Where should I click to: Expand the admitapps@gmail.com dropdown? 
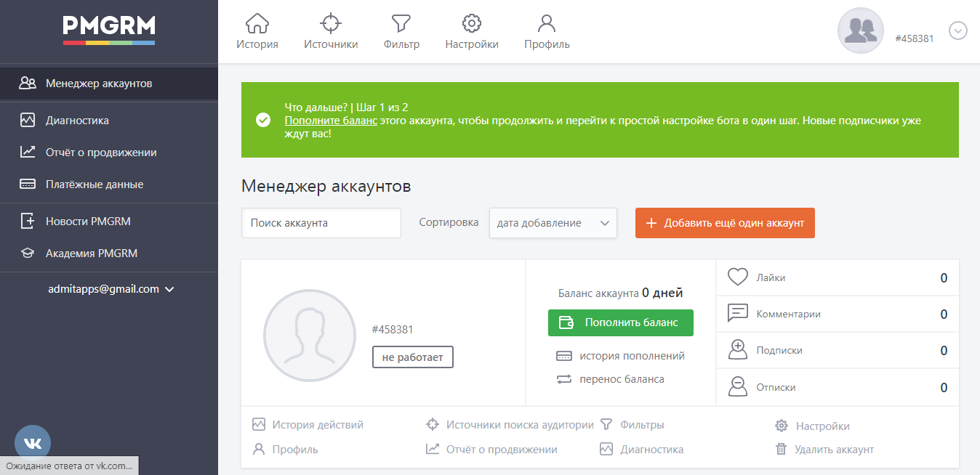(111, 289)
